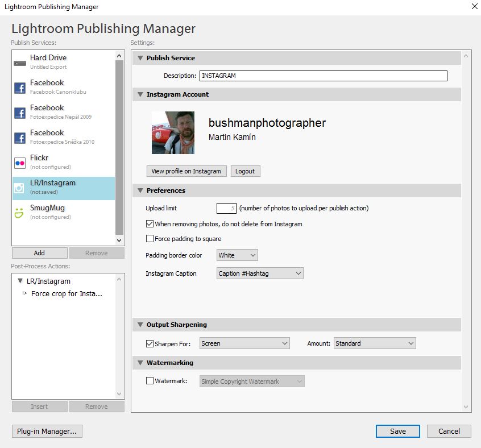Click Post-Process Actions scroll-down arrow

click(119, 394)
